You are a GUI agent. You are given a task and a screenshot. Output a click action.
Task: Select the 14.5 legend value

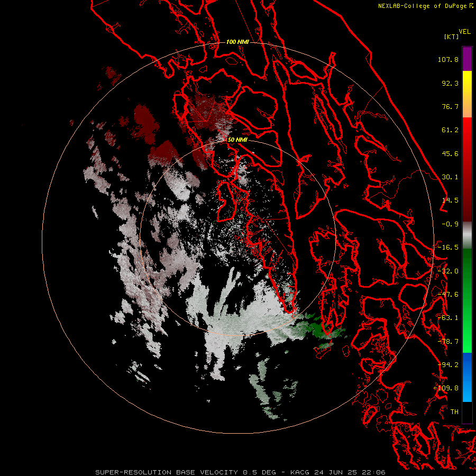[x=450, y=200]
